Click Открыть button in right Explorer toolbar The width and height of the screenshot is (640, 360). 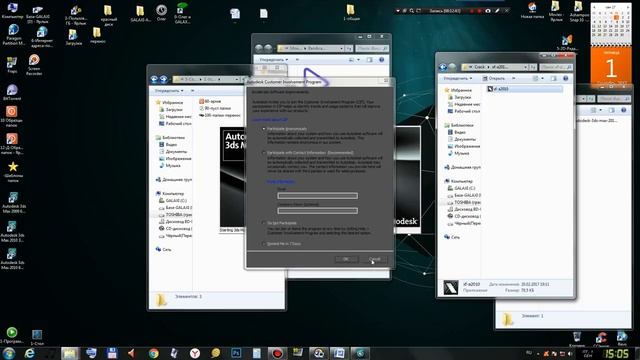coord(494,78)
